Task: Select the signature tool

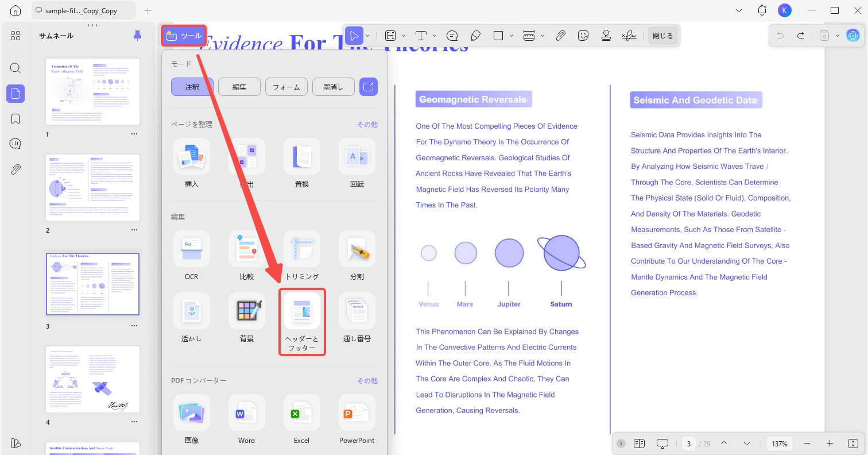Action: click(629, 36)
